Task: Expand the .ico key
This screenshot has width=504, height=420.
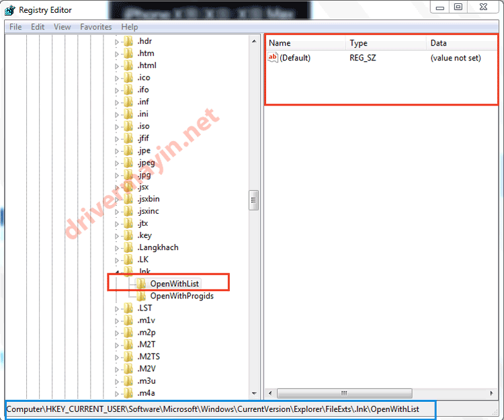Action: [117, 79]
